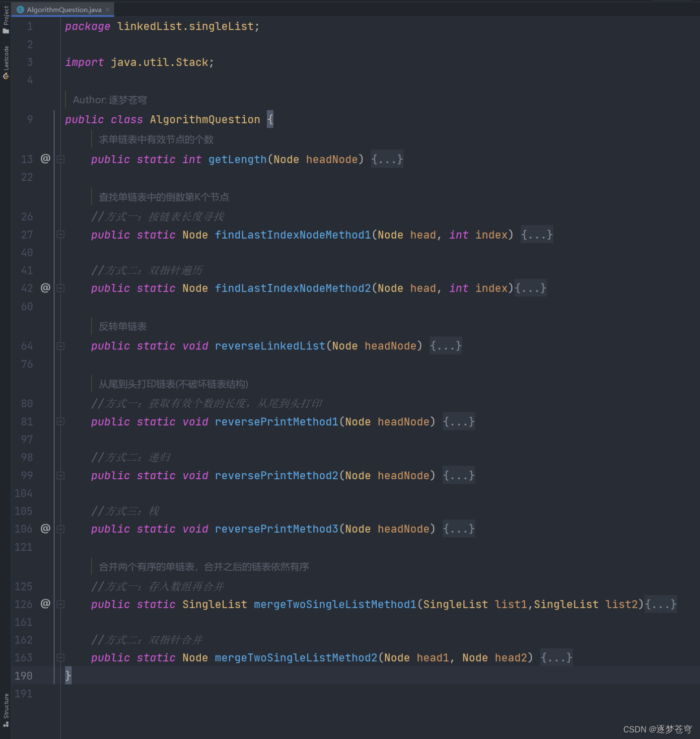Expand reverseLinkedList fold toggle in gutter
Viewport: 700px width, 739px height.
[60, 346]
